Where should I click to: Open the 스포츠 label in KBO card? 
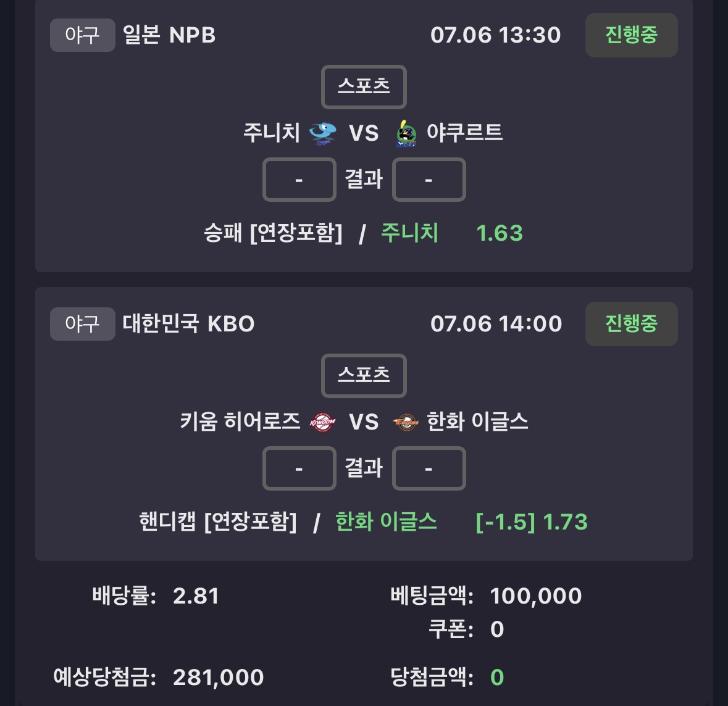pyautogui.click(x=364, y=375)
